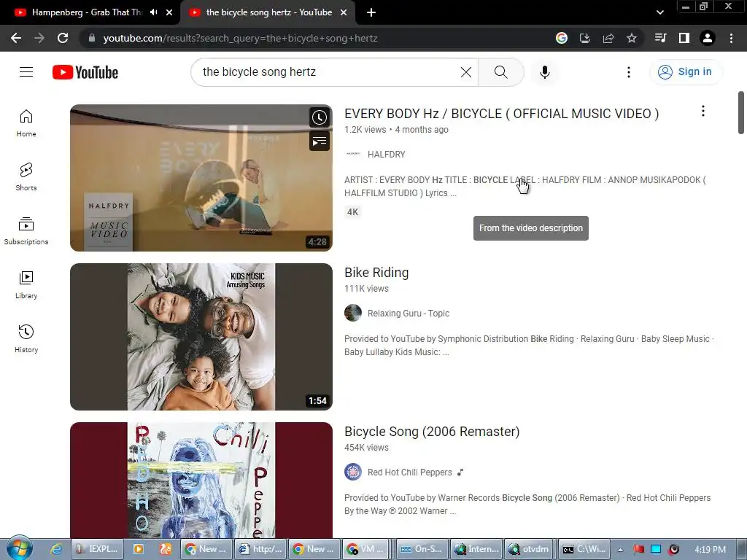Close the Hampenberg tab
The height and width of the screenshot is (560, 747).
click(169, 12)
